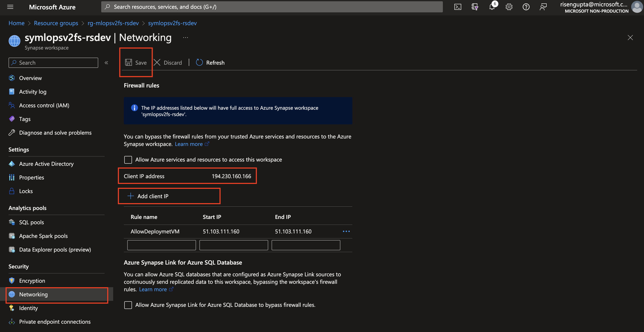Enable Azure Synapse Link bypass firewall checkbox
The height and width of the screenshot is (332, 644).
click(x=128, y=305)
